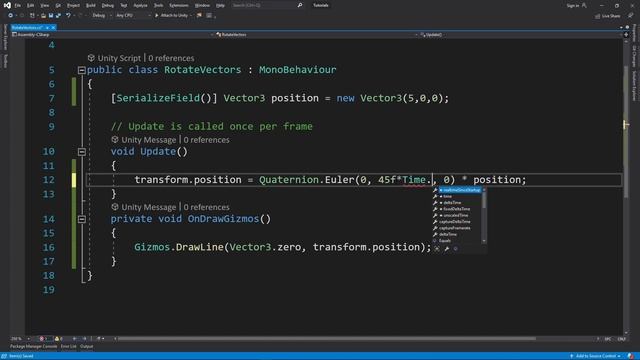The image size is (640, 360).
Task: Expand the Attach to Unity dropdown arrow
Action: [191, 16]
